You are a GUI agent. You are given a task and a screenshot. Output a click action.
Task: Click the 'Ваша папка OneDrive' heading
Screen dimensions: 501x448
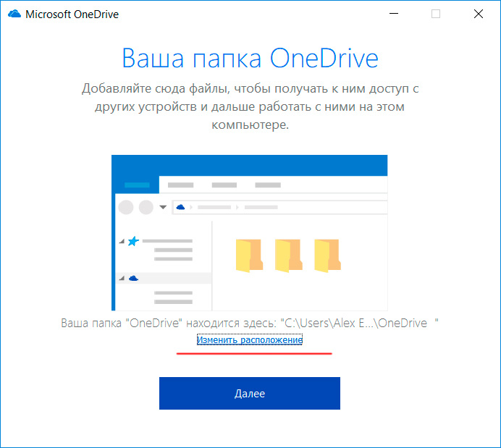click(250, 58)
